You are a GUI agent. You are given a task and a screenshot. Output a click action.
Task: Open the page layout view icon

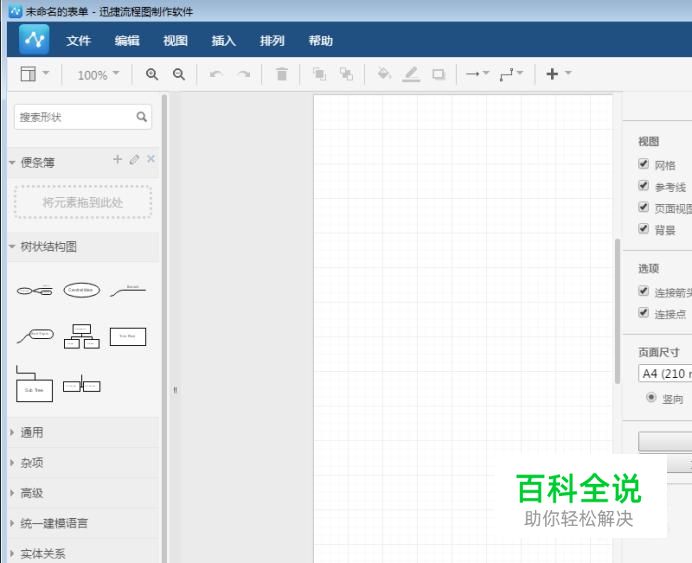pyautogui.click(x=28, y=74)
